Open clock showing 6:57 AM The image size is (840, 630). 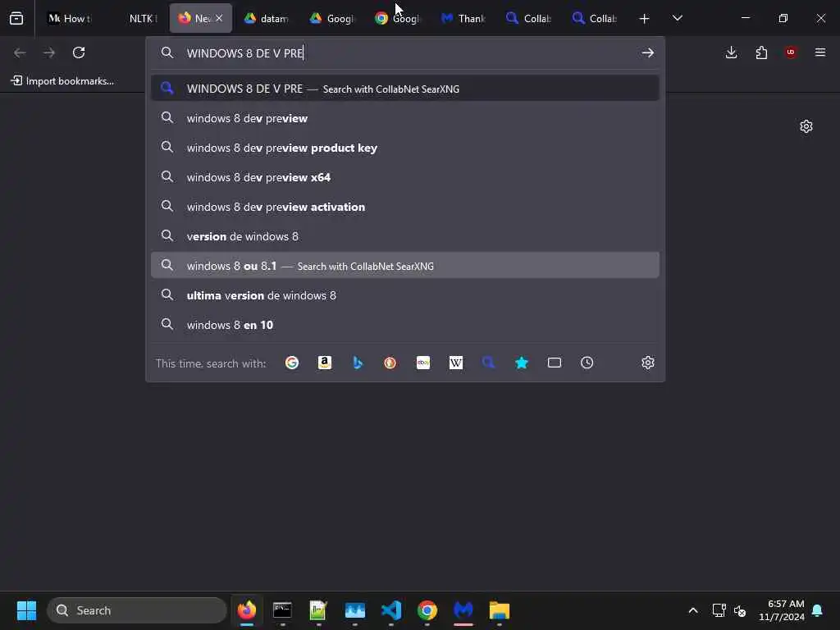[782, 610]
